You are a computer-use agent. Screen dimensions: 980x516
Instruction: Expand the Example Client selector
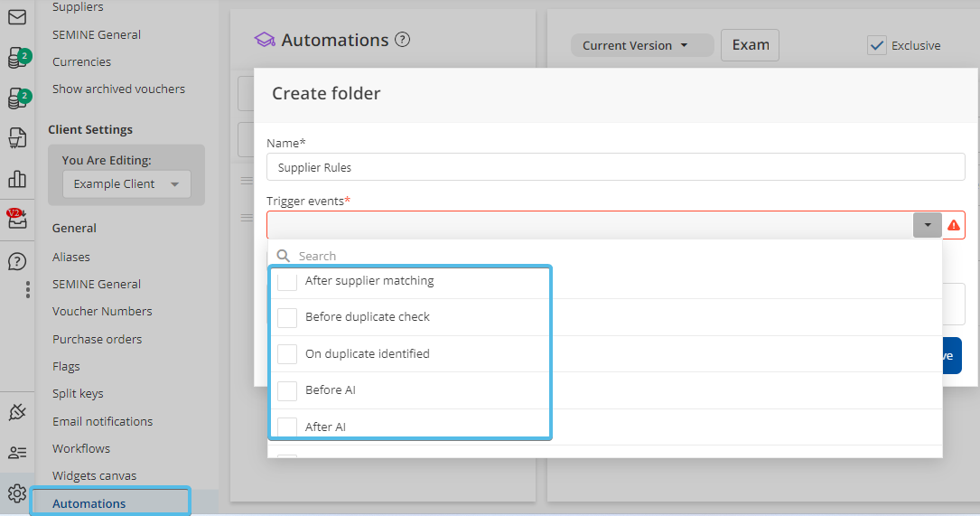[126, 184]
